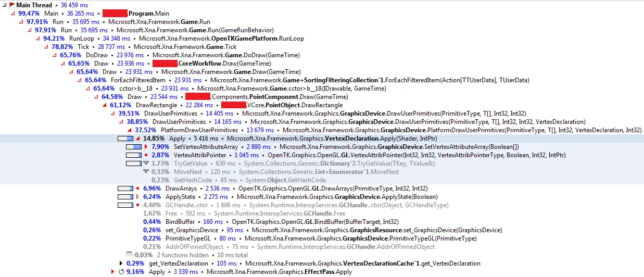
Task: Collapse the VertexDeclaration.Apply node
Action: point(138,138)
